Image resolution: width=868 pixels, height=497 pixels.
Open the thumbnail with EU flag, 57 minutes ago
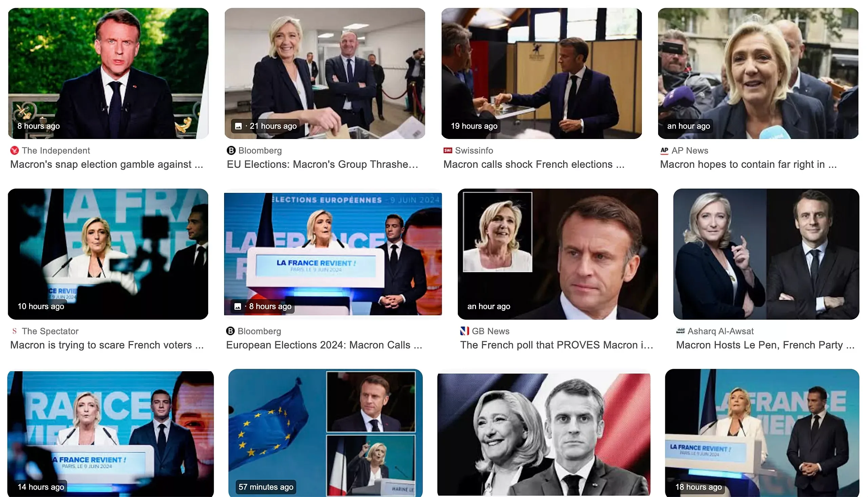coord(325,433)
